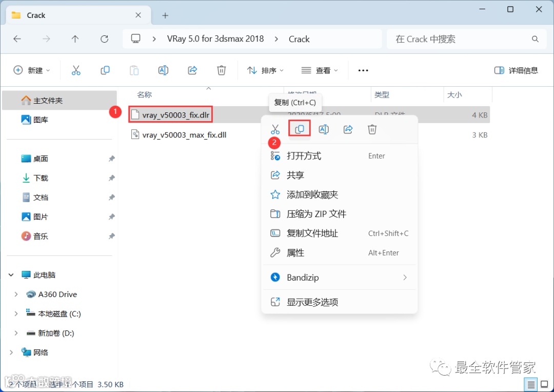This screenshot has height=392, width=554.
Task: Click the Copy icon in the context menu
Action: tap(300, 129)
